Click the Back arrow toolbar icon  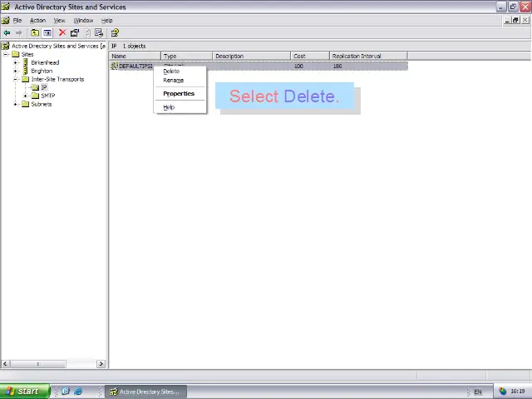[x=7, y=33]
